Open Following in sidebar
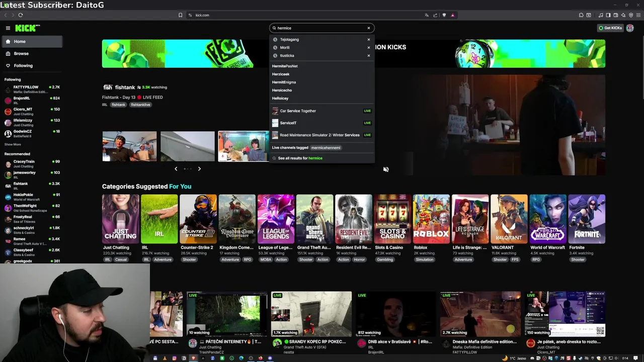Screen dimensions: 644x362 coord(32,65)
